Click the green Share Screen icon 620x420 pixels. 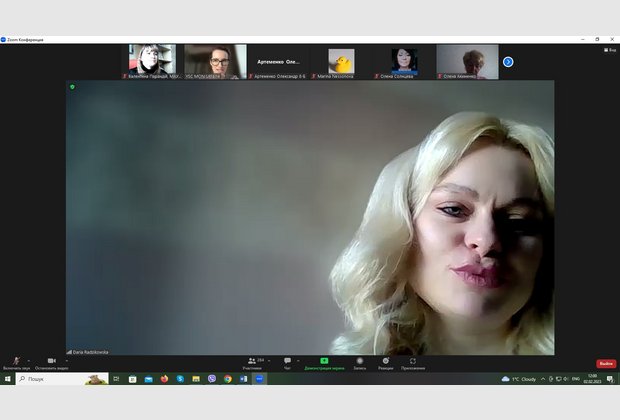324,361
